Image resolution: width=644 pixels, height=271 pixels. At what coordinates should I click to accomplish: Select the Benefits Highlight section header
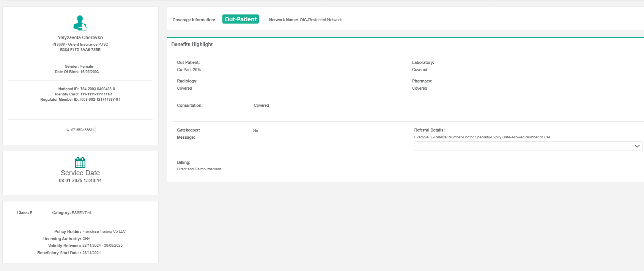click(192, 44)
